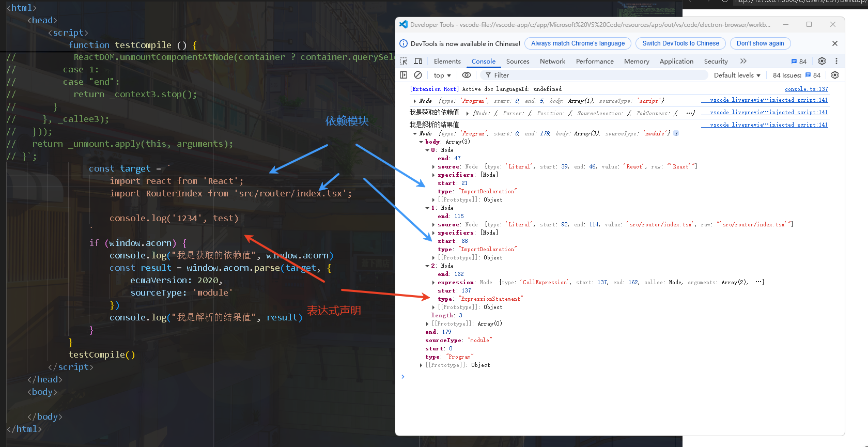The height and width of the screenshot is (447, 868).
Task: Click the length: 3 property
Action: [447, 315]
